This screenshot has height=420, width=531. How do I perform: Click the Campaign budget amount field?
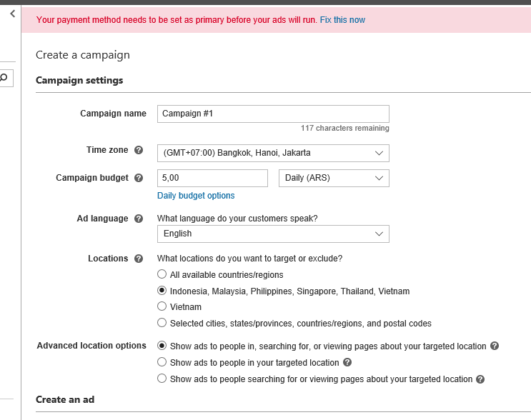(212, 178)
